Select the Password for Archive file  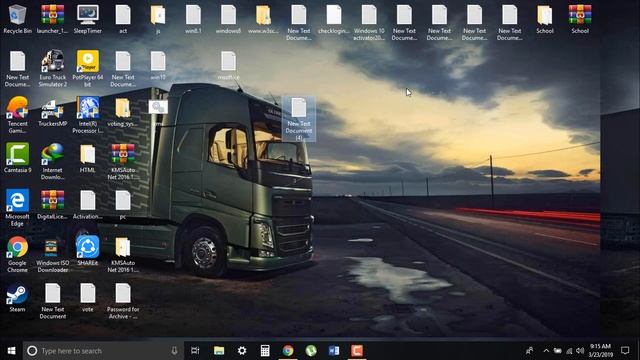tap(123, 301)
